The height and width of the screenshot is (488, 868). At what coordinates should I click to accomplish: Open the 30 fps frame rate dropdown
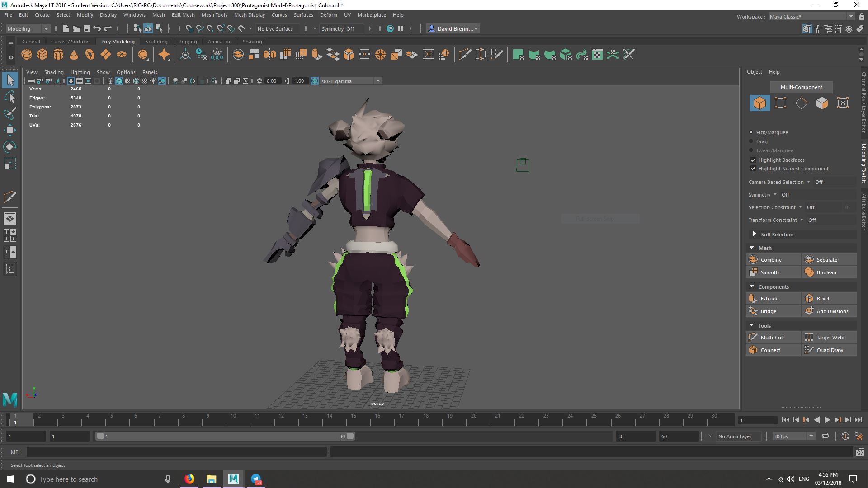[x=793, y=436]
